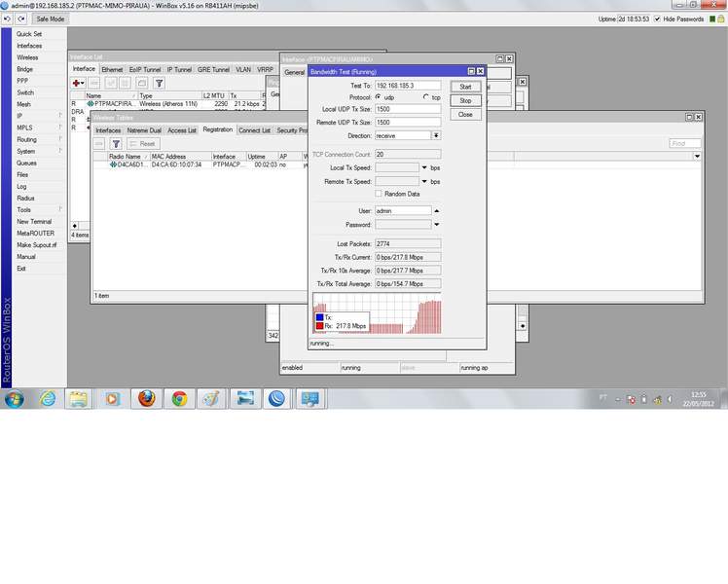Open New Terminal from sidebar

coord(34,222)
